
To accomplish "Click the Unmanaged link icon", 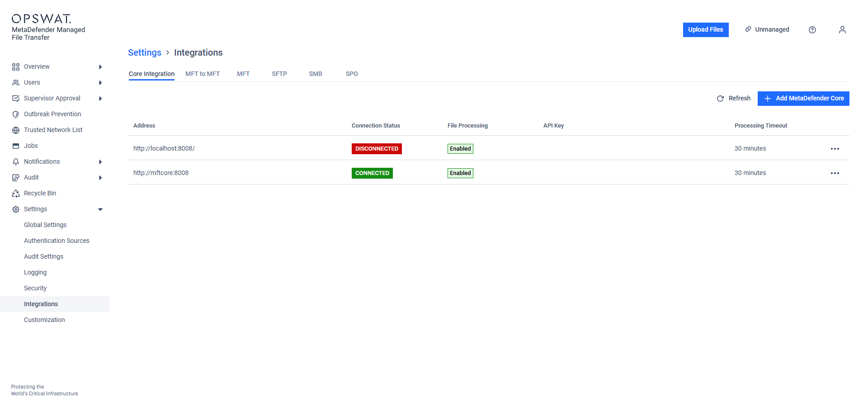I will tap(748, 29).
